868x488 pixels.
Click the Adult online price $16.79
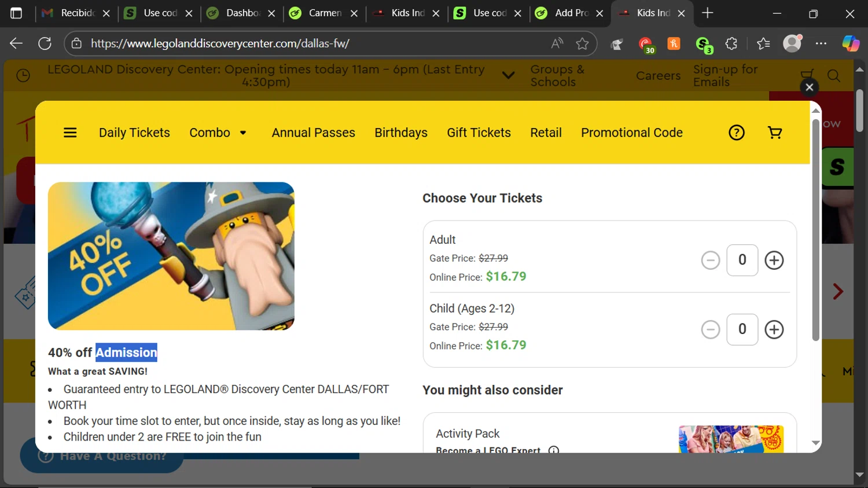point(506,277)
